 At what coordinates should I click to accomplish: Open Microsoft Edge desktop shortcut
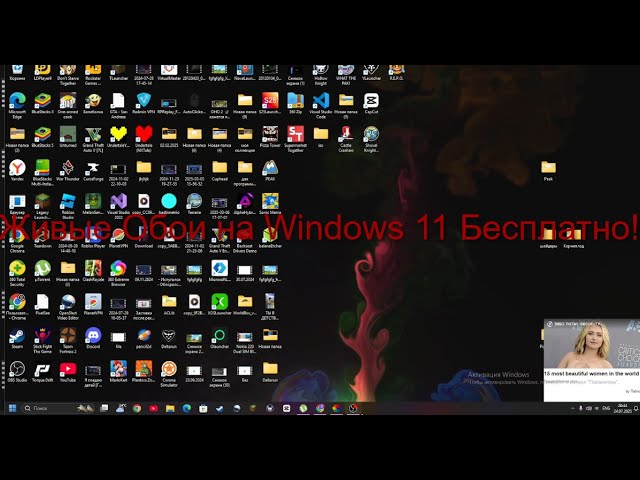17,105
